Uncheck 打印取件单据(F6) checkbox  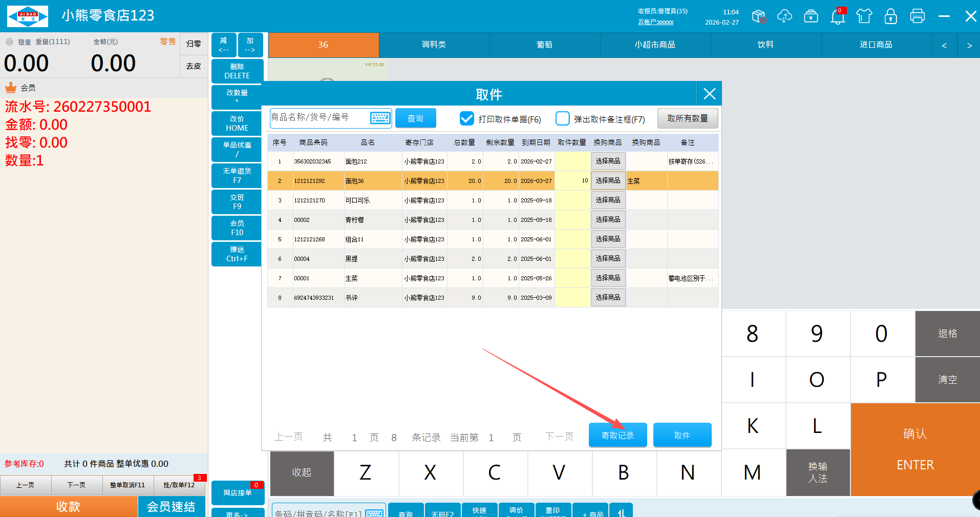coord(466,119)
